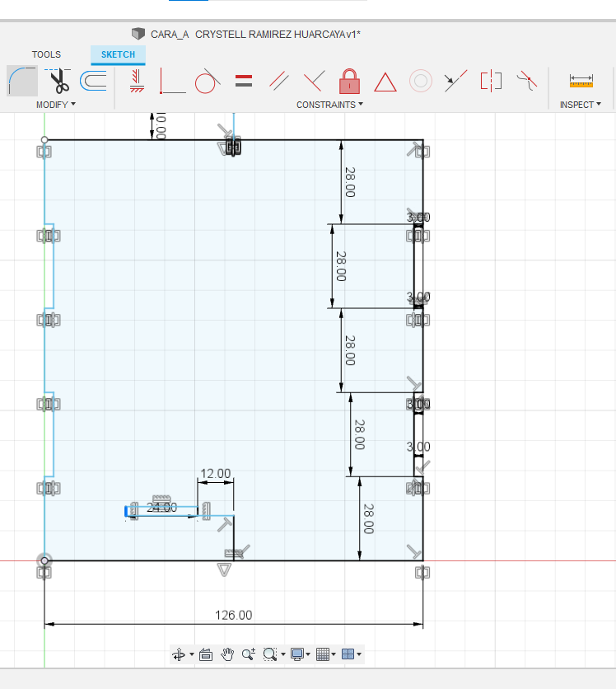
Task: Click the Look At icon
Action: click(206, 654)
